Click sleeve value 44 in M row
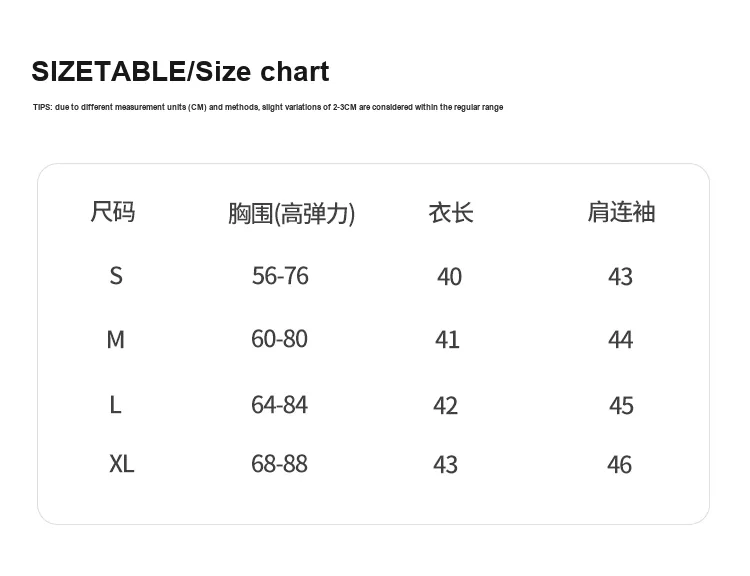Viewport: 750px width, 576px height. [620, 340]
